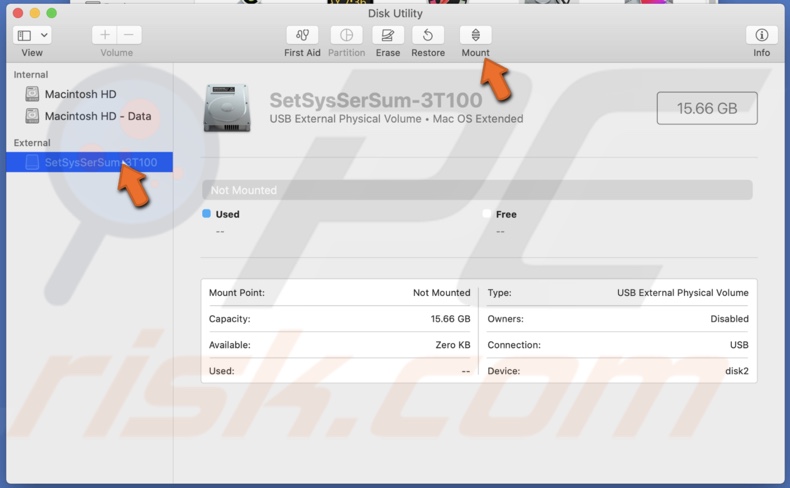Click the green full-screen window button
Viewport: 790px width, 488px height.
52,13
